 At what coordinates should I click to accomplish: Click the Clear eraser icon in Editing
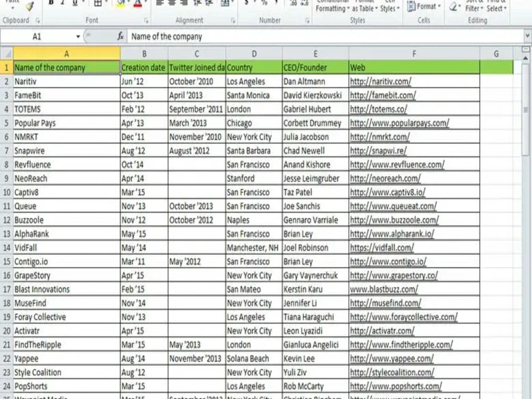click(453, 6)
